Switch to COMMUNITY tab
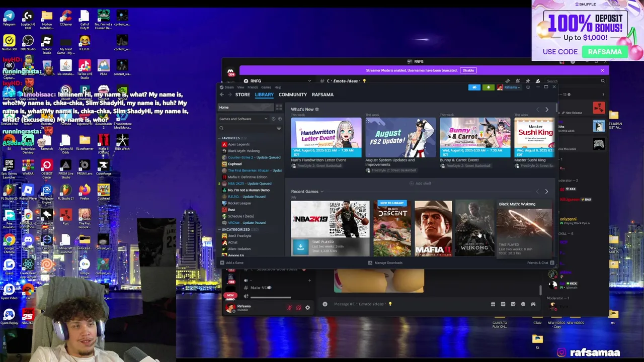The image size is (644, 362). [293, 95]
